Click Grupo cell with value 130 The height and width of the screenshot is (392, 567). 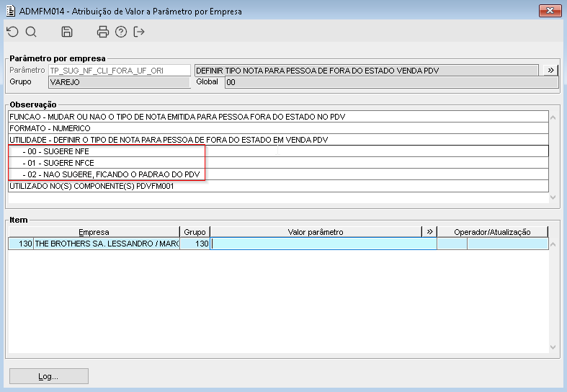[x=195, y=244]
